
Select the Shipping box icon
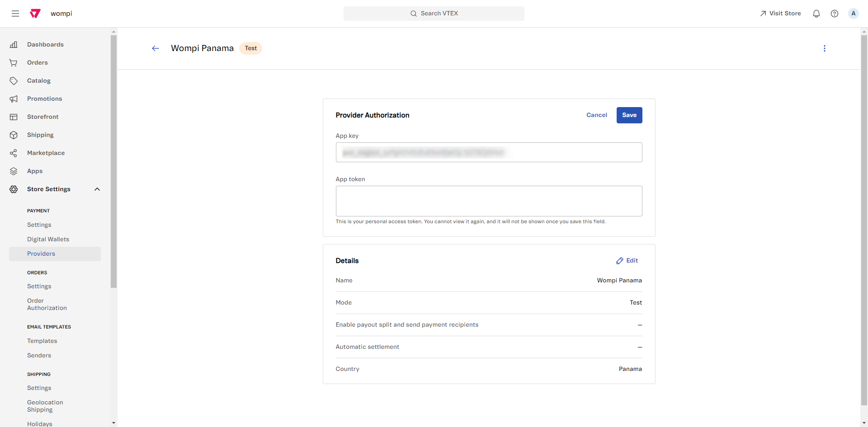tap(14, 135)
